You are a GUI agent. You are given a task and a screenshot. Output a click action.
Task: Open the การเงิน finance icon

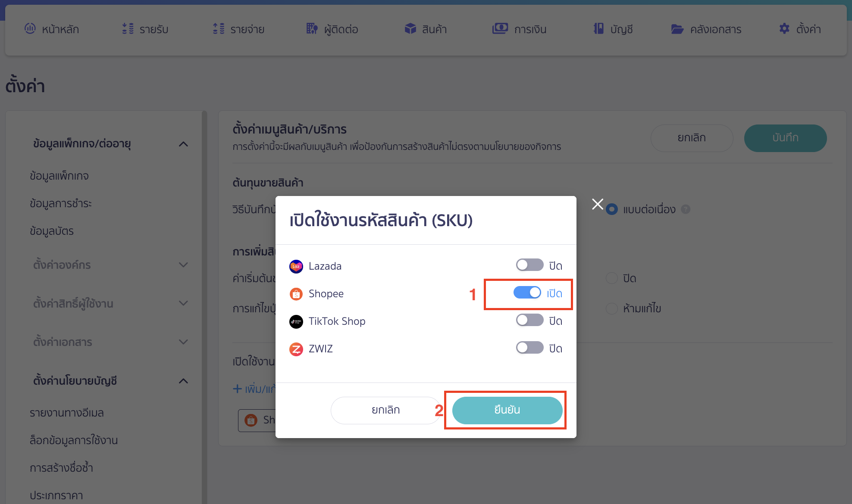500,29
